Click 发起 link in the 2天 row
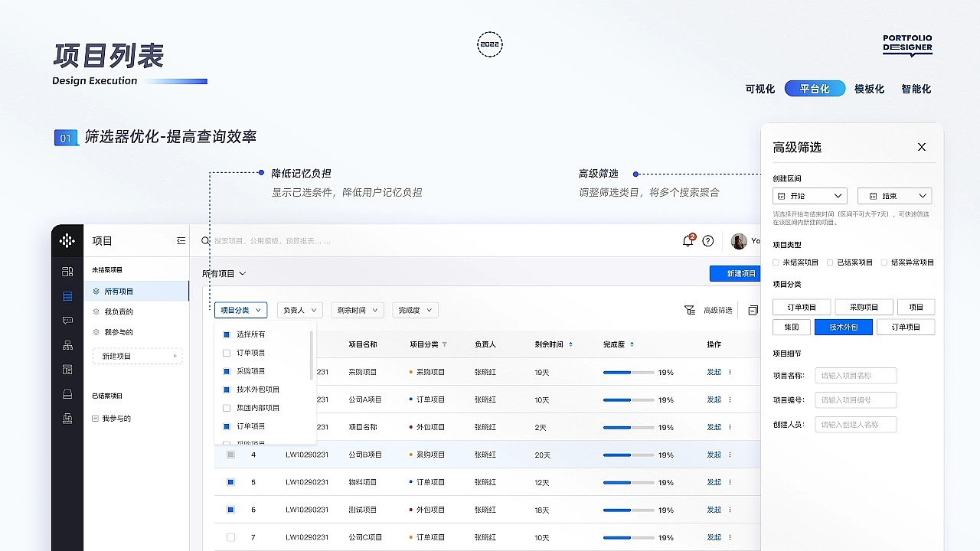Viewport: 980px width, 551px height. click(x=714, y=427)
